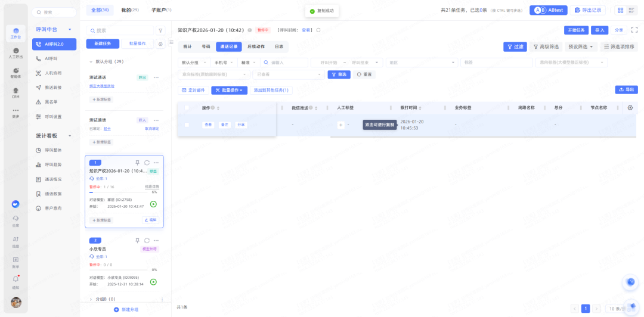The height and width of the screenshot is (317, 644).
Task: Click refresh icon next to 呼叫时间 查看
Action: click(318, 30)
